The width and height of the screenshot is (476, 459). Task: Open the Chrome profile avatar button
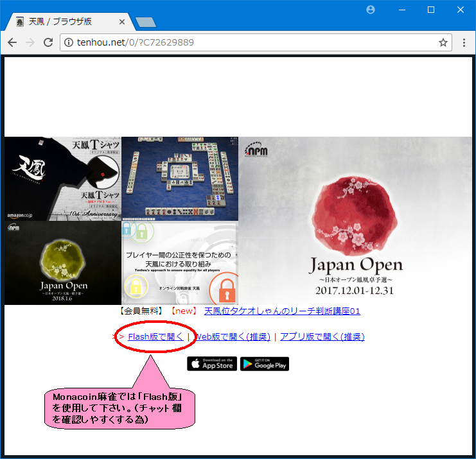coord(371,10)
